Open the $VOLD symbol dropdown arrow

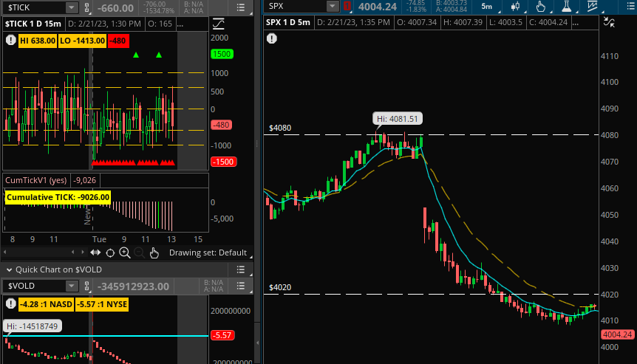pos(72,286)
